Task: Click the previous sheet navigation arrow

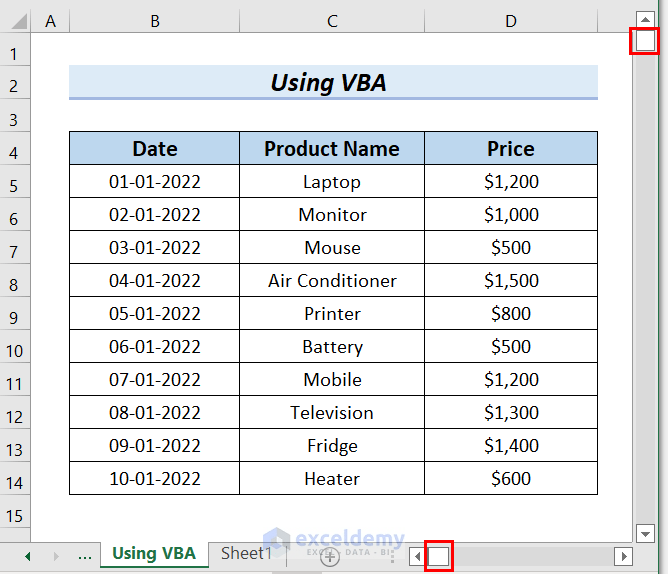Action: coord(28,556)
